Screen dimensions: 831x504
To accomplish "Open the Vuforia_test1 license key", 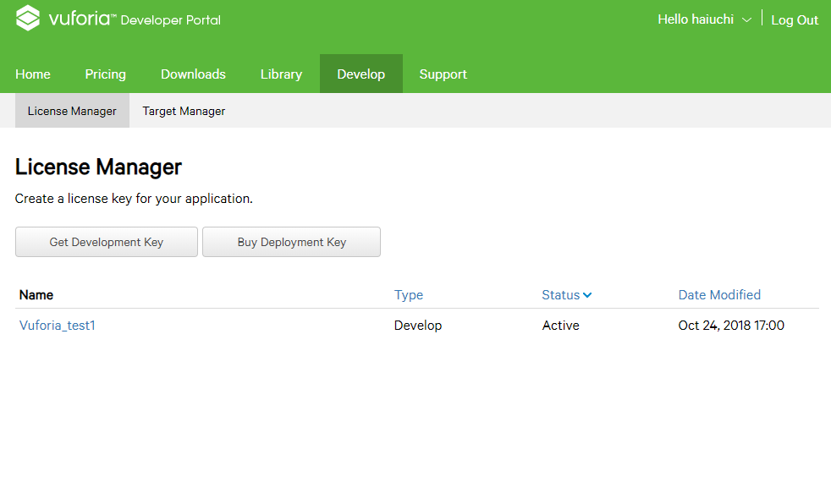I will 58,325.
